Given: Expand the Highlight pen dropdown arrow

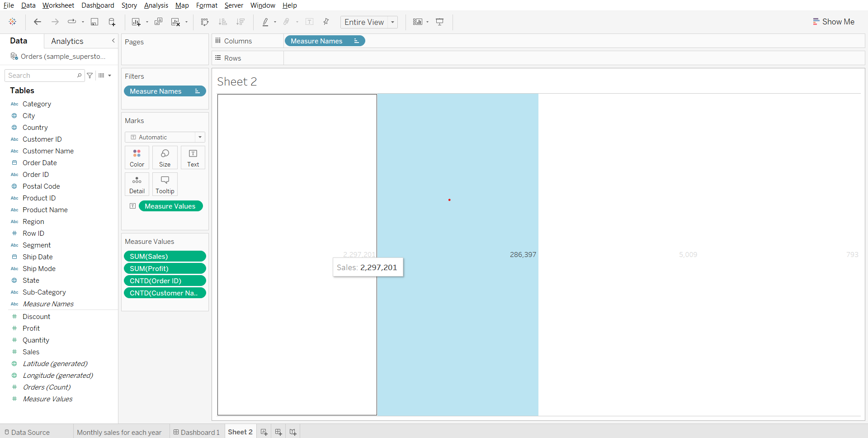Looking at the screenshot, I should point(275,22).
